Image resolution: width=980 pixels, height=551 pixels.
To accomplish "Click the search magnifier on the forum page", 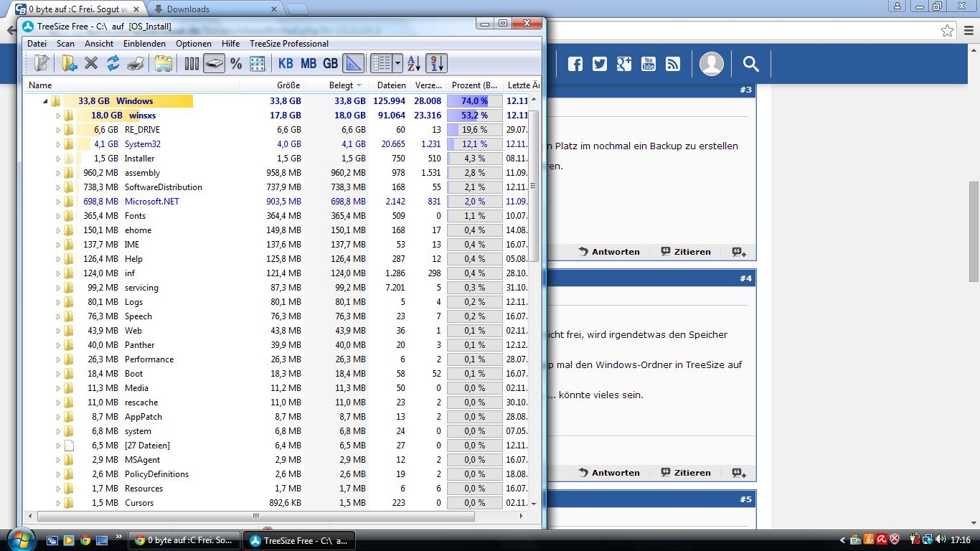I will pyautogui.click(x=750, y=64).
